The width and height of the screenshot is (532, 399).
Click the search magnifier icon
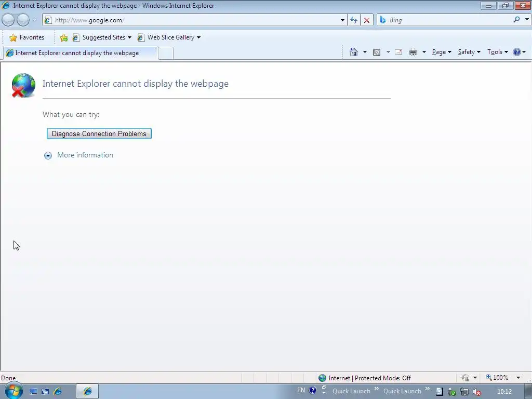(517, 20)
